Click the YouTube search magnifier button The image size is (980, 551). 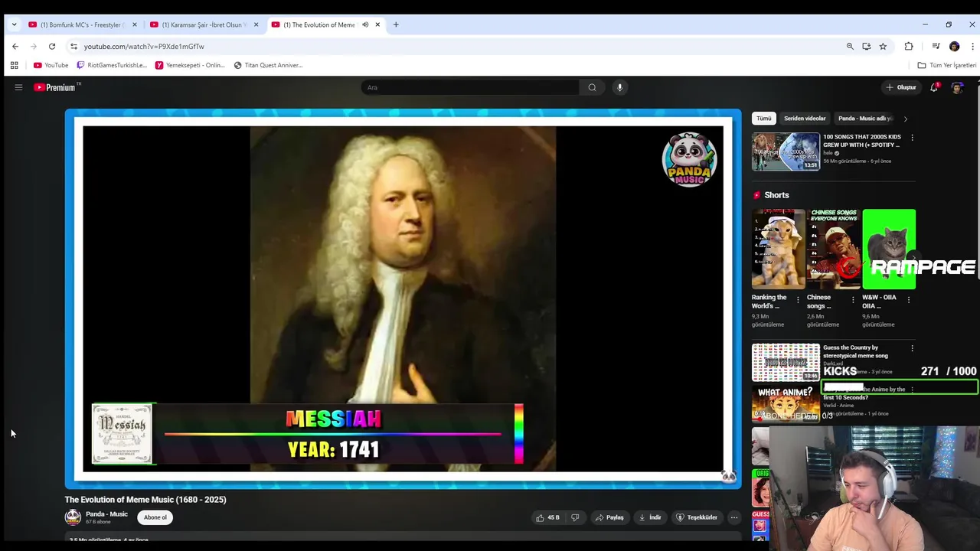point(592,87)
